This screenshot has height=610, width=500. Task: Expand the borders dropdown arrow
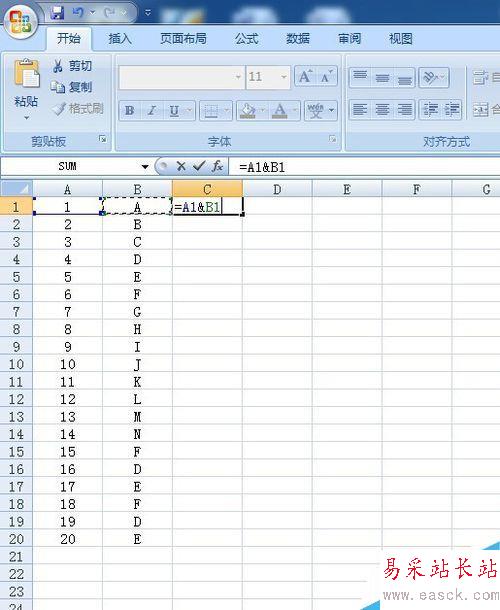226,110
